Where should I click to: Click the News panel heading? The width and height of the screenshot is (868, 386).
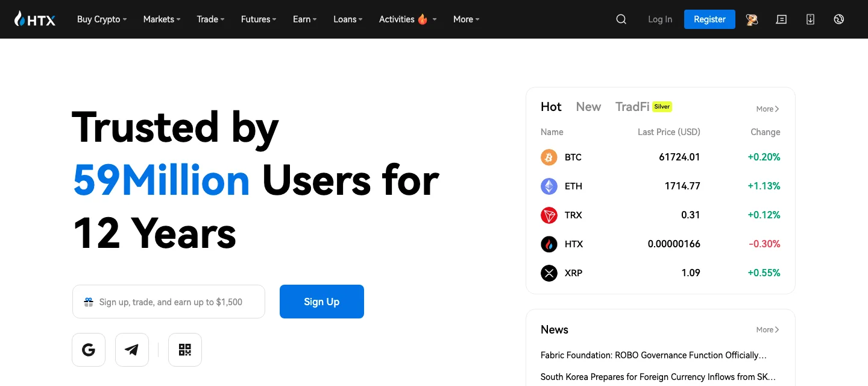[x=555, y=330]
